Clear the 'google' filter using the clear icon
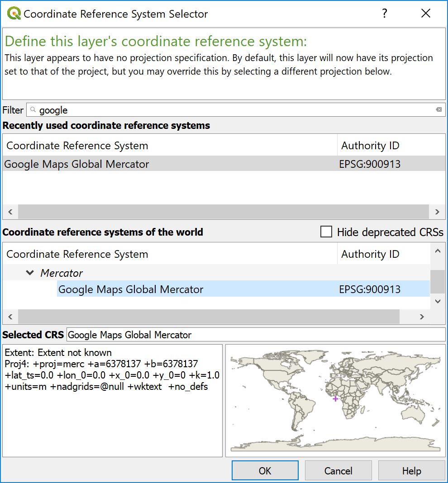This screenshot has height=483, width=448. point(438,110)
